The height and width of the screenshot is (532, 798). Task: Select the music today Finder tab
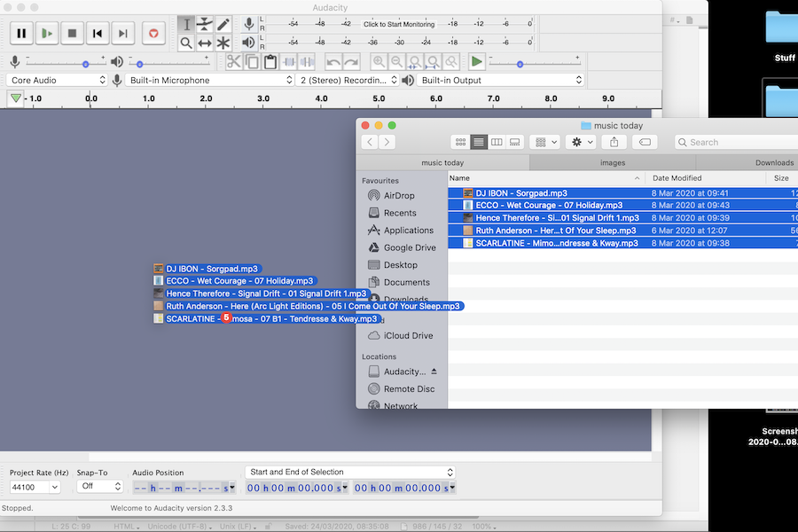click(x=442, y=163)
